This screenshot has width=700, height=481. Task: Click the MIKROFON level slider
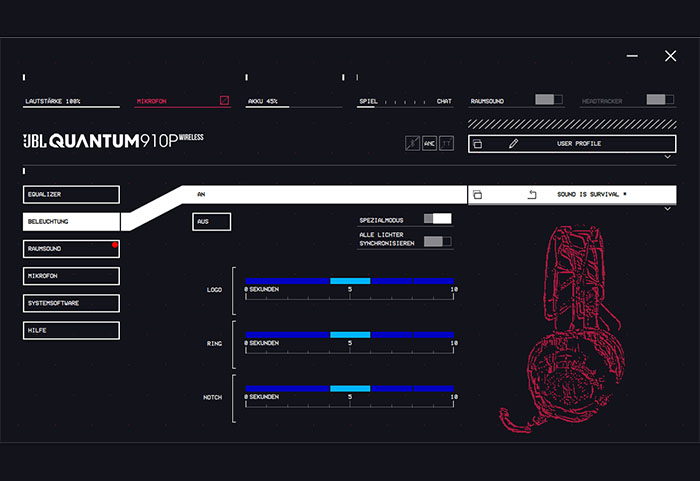182,107
